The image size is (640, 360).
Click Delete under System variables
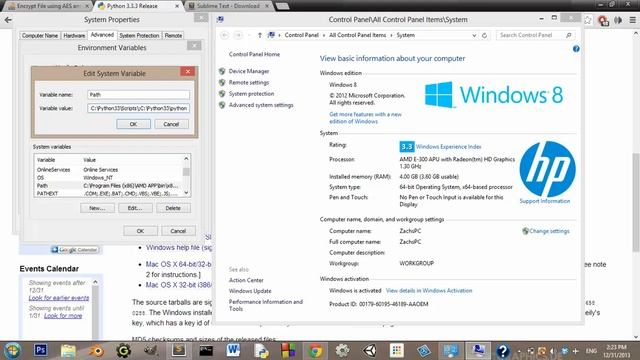pos(173,208)
